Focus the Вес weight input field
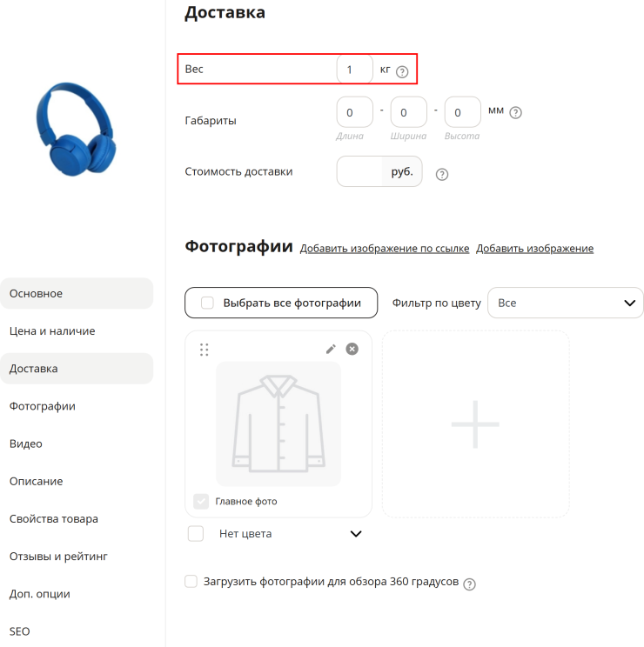Image resolution: width=644 pixels, height=647 pixels. [x=354, y=70]
